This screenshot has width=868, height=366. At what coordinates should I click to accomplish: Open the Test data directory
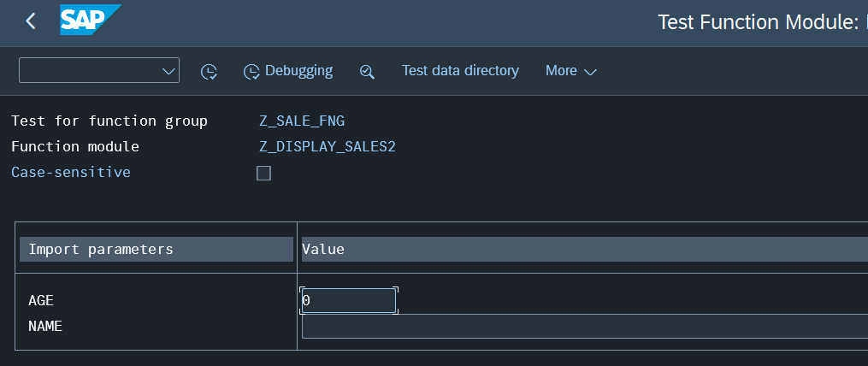460,71
